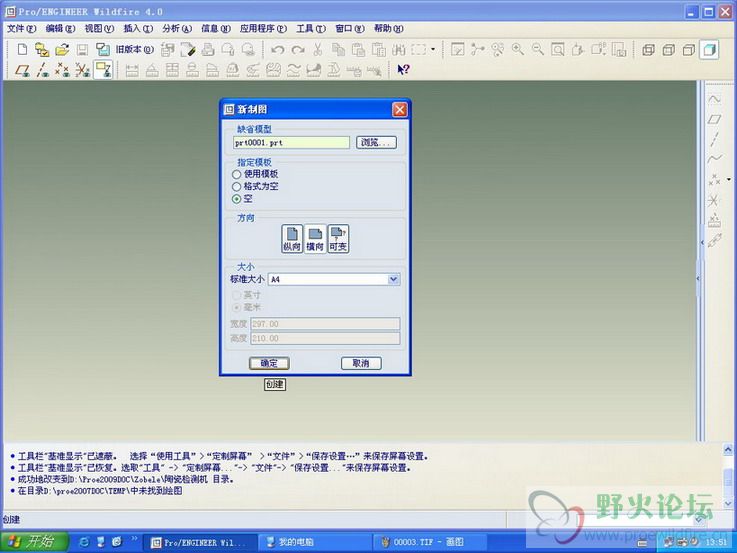737x553 pixels.
Task: Choose 纵向 portrait orientation button
Action: tap(292, 238)
